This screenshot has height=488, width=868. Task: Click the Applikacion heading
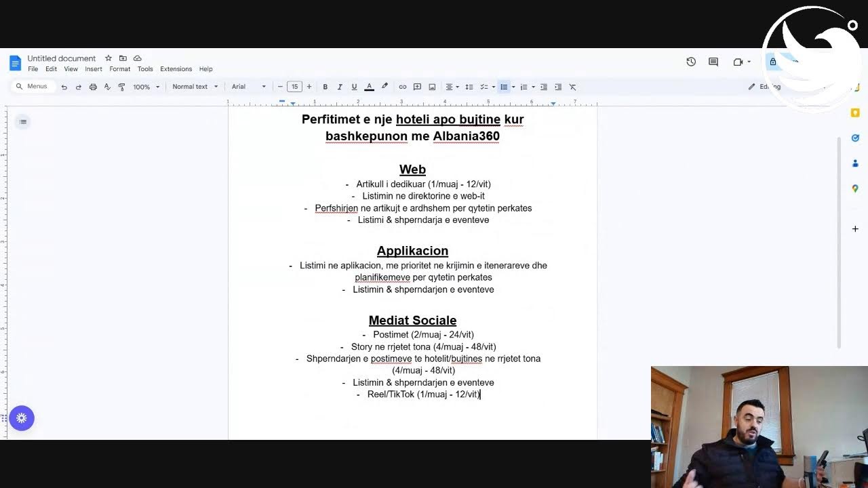point(412,251)
